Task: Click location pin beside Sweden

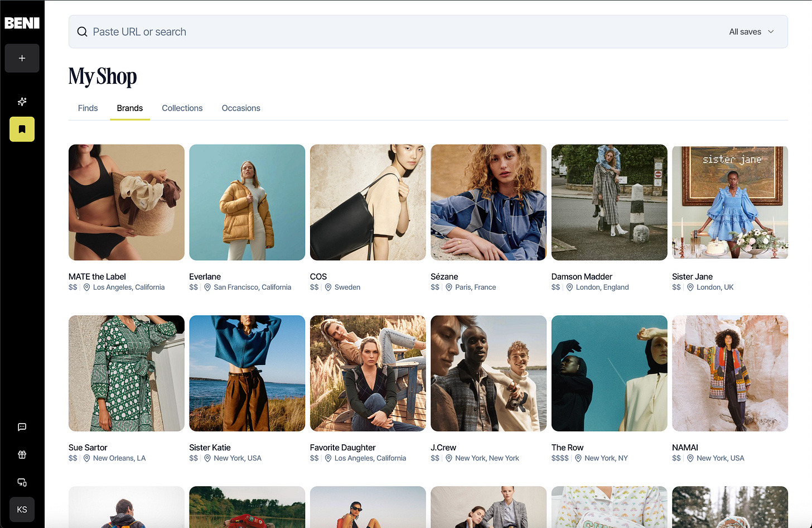Action: (328, 287)
